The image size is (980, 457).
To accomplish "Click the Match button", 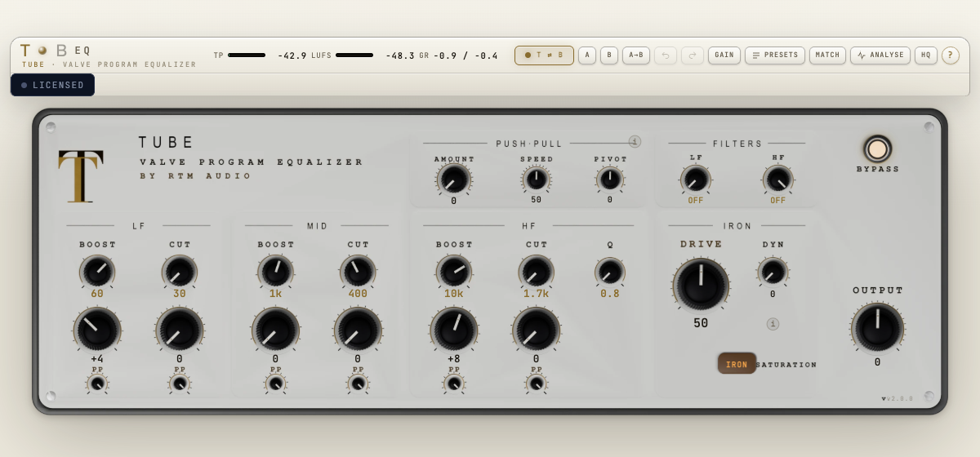I will 827,55.
